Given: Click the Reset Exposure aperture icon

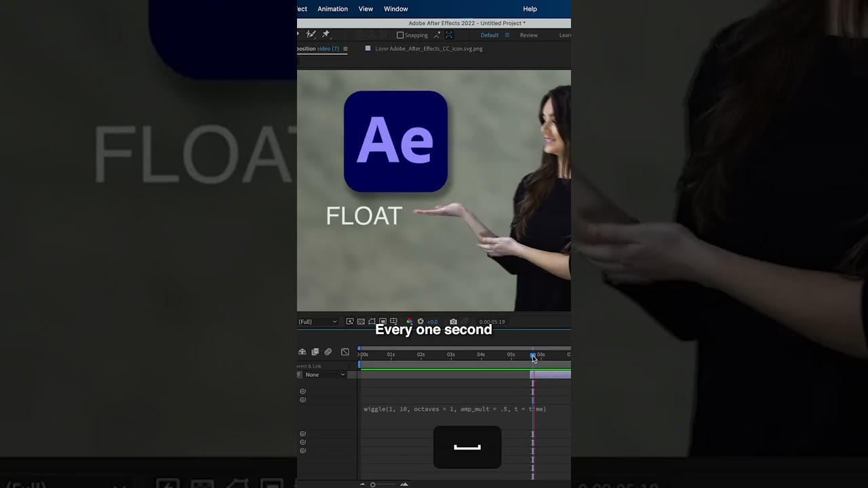Looking at the screenshot, I should 420,321.
